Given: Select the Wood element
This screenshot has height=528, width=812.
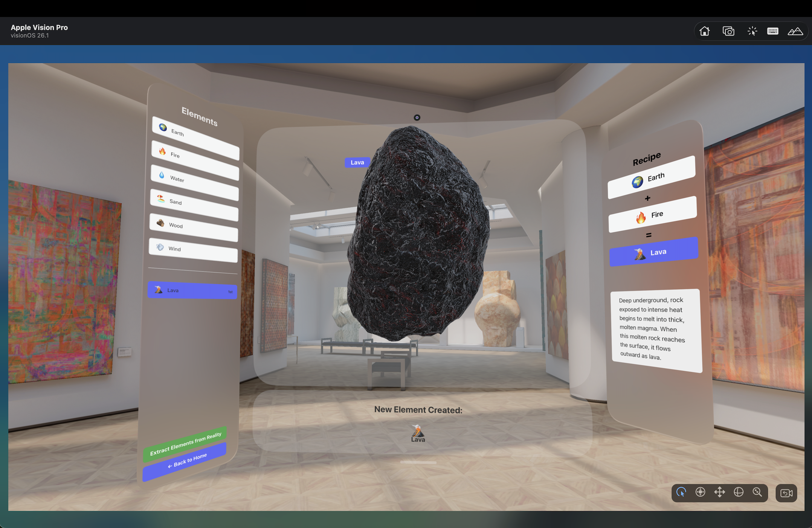Looking at the screenshot, I should tap(194, 227).
